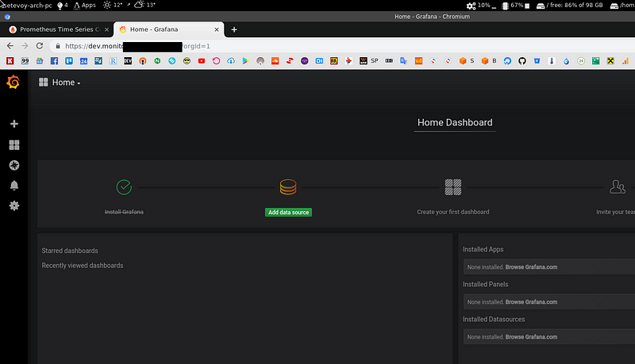Click the Home Dashboard title

[455, 123]
